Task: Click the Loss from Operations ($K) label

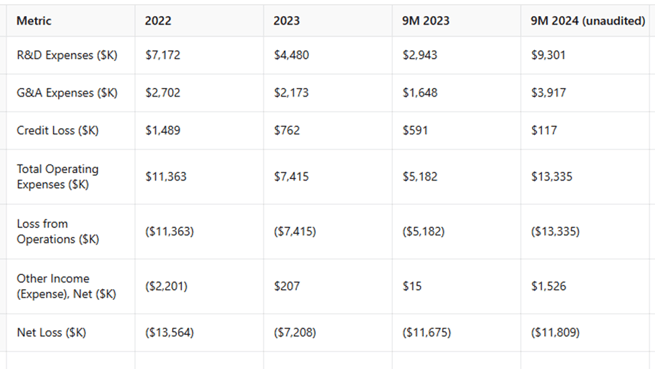Action: tap(58, 231)
